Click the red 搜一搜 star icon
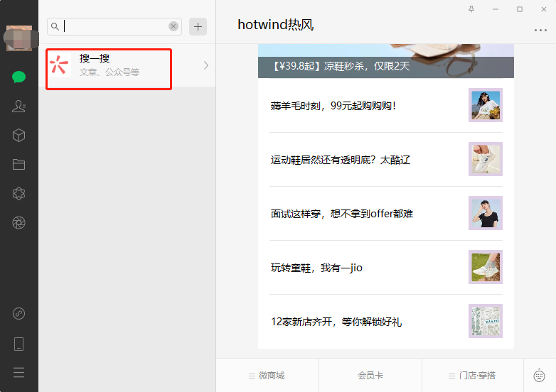Viewport: 556px width, 392px height. tap(59, 65)
